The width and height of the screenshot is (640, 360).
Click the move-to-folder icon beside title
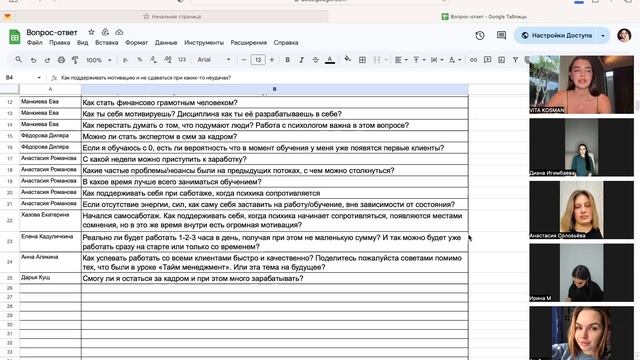tap(105, 32)
